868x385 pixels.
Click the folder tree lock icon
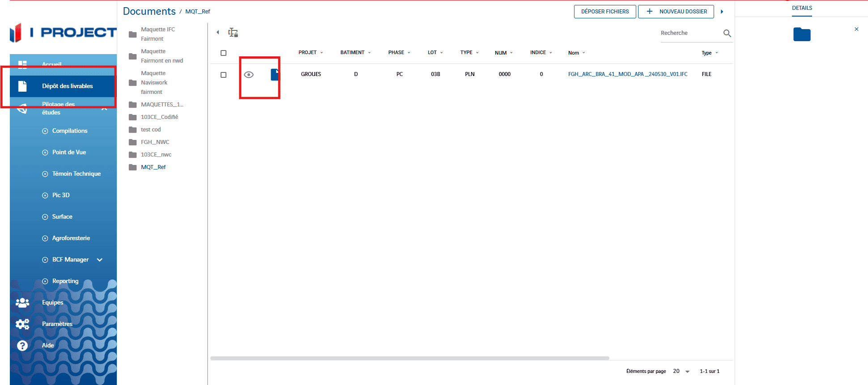point(233,33)
